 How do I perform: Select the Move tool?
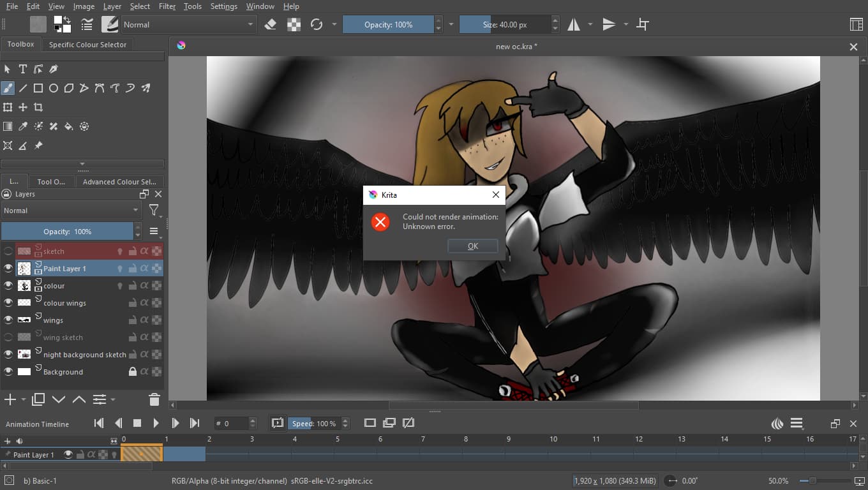(x=23, y=107)
